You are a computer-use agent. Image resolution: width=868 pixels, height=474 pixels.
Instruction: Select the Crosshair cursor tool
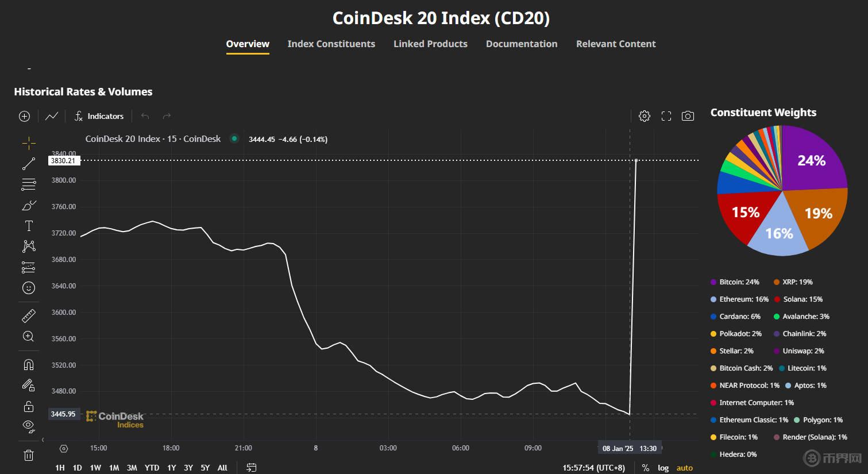click(28, 142)
